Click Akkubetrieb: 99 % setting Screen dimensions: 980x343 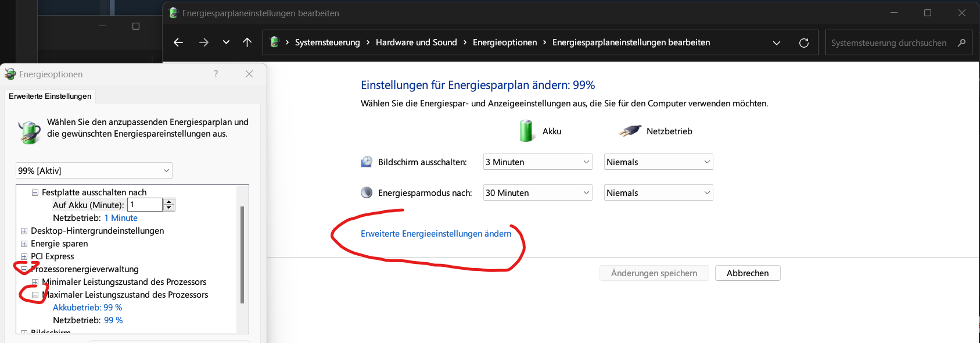tap(88, 308)
